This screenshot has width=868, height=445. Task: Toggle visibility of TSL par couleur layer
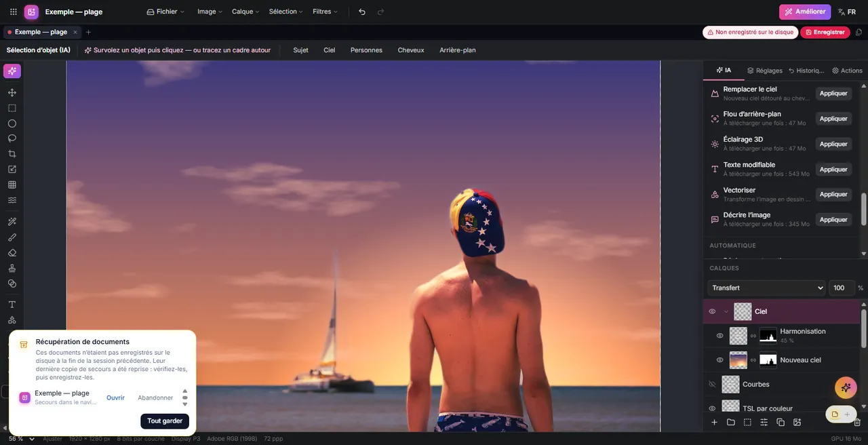coord(712,408)
